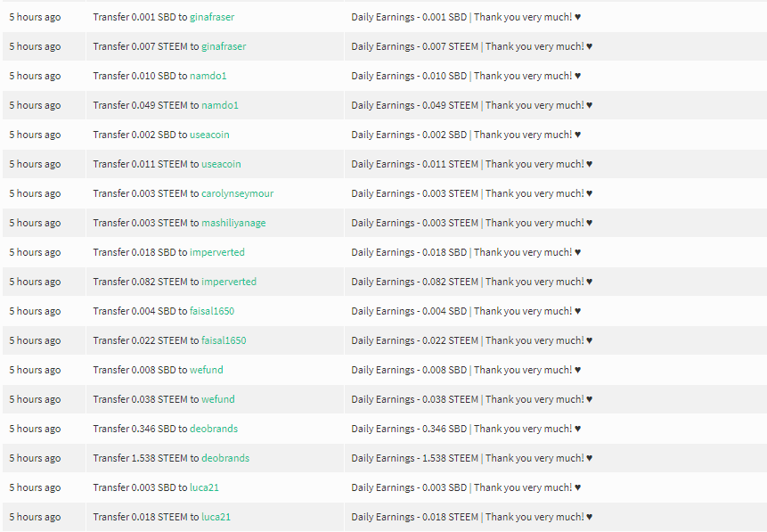Open wefund link in 0.038 STEEM transfer

218,399
